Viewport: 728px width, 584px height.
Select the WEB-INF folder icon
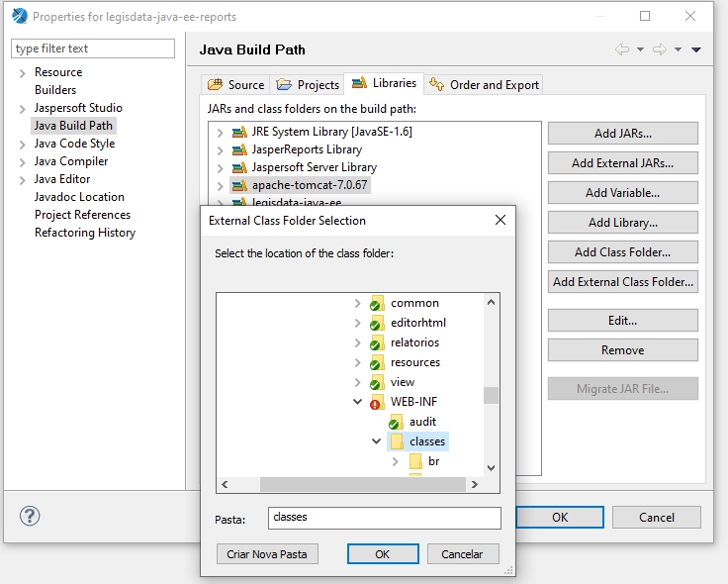(376, 402)
